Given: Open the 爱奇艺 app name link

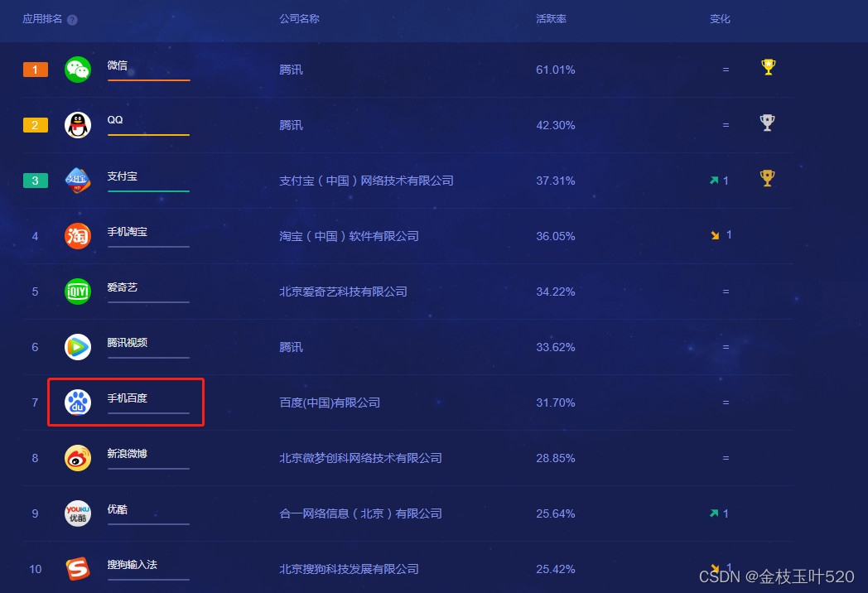Looking at the screenshot, I should [x=122, y=287].
